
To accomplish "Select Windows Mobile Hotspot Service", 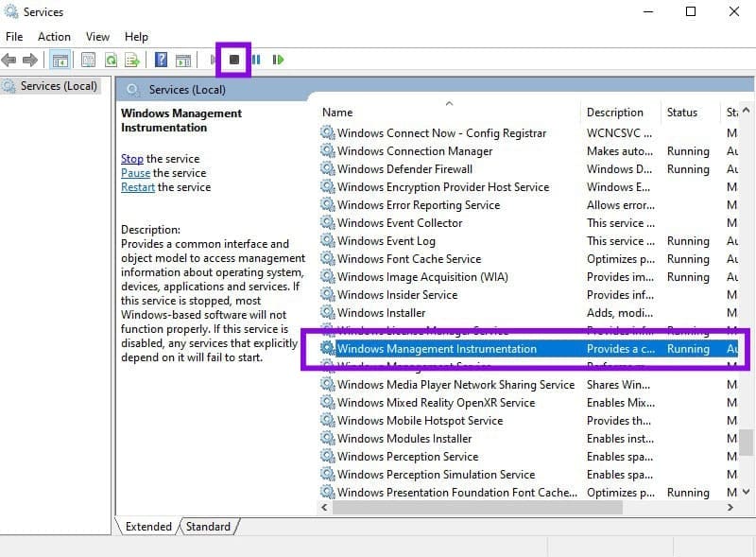I will pyautogui.click(x=420, y=421).
